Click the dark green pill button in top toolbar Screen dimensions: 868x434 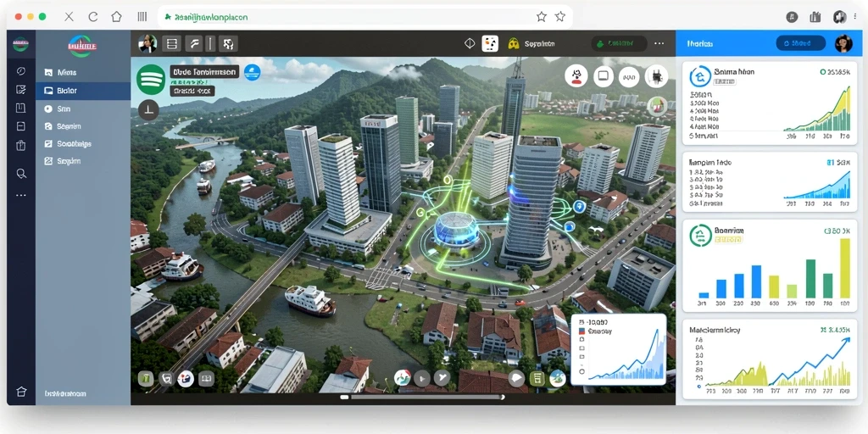point(619,44)
